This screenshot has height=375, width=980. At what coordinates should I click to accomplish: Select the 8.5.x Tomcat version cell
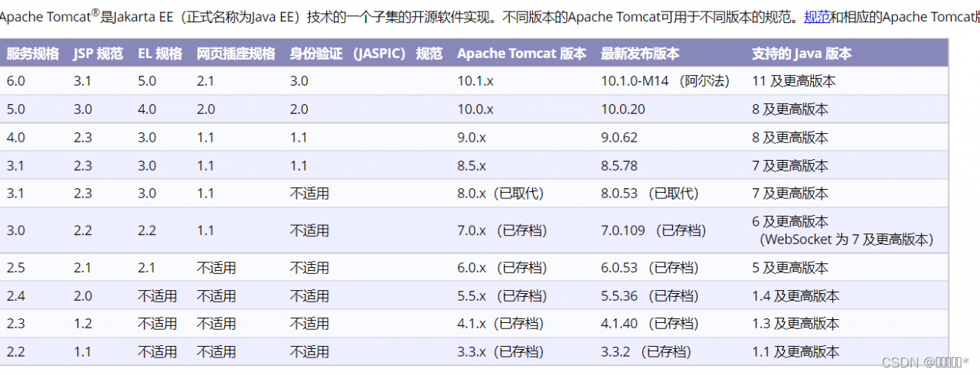[x=472, y=165]
